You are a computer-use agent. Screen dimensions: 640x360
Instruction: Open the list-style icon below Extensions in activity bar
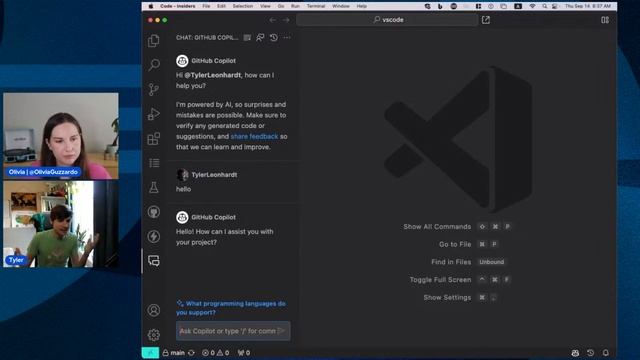(154, 163)
